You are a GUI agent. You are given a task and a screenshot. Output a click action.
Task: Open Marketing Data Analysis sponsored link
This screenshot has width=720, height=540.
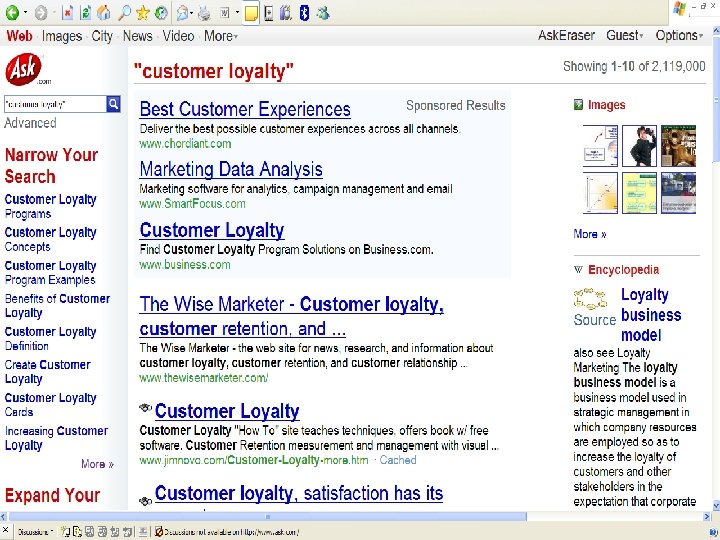coord(231,169)
